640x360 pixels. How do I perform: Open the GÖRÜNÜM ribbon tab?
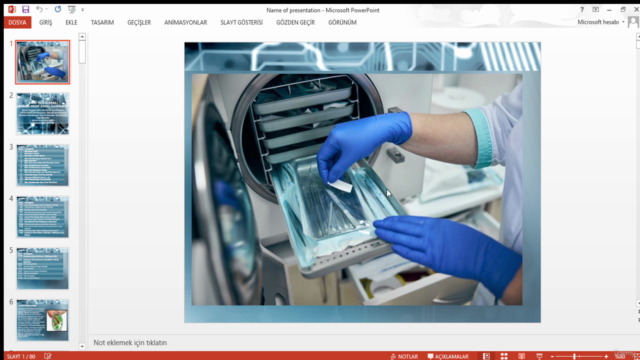(x=342, y=22)
